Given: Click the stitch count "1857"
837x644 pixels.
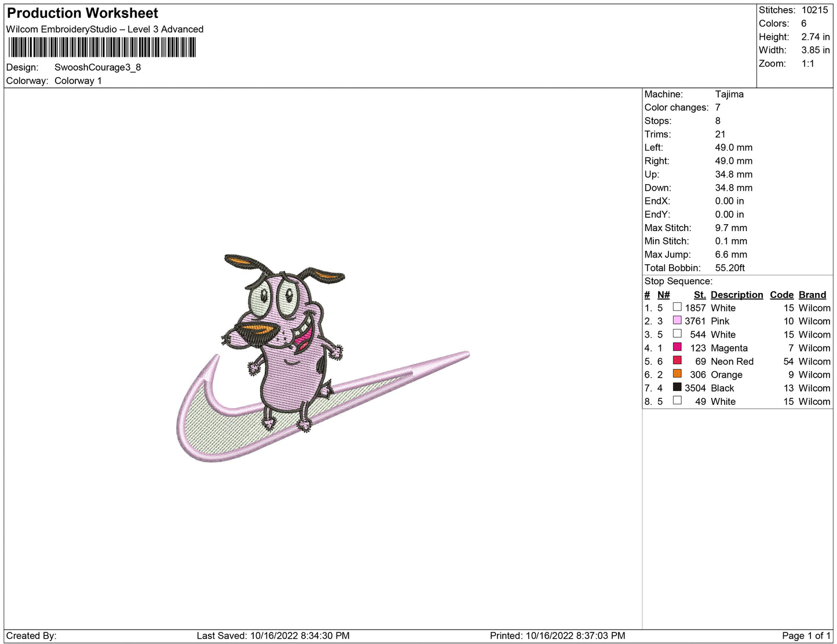Looking at the screenshot, I should 695,308.
